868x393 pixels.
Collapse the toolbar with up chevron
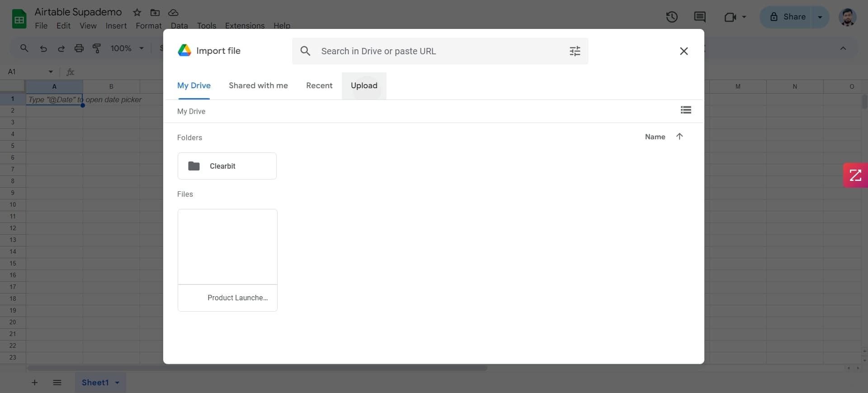[843, 48]
